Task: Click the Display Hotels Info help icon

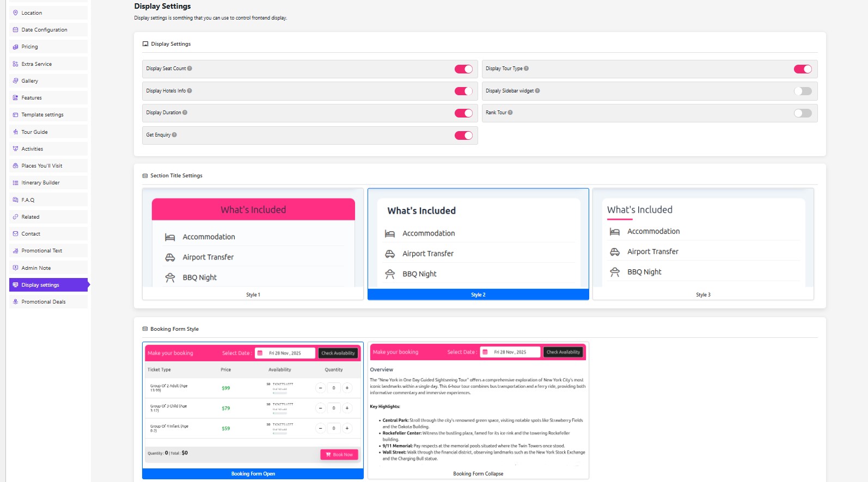Action: pyautogui.click(x=190, y=91)
